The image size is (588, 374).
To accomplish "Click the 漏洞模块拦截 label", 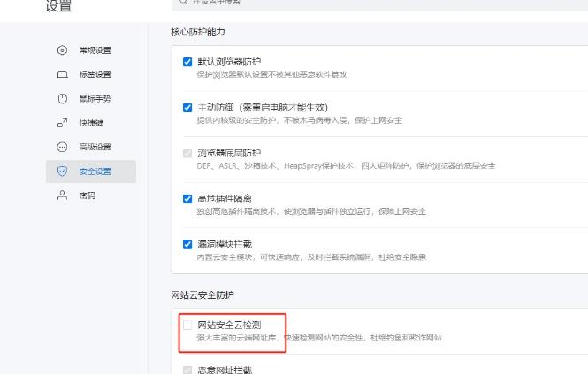I will click(225, 245).
